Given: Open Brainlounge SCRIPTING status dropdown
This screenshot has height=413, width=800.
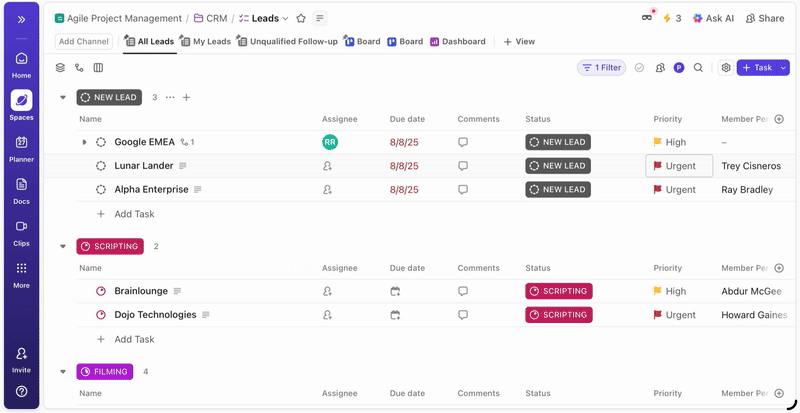Looking at the screenshot, I should [559, 291].
